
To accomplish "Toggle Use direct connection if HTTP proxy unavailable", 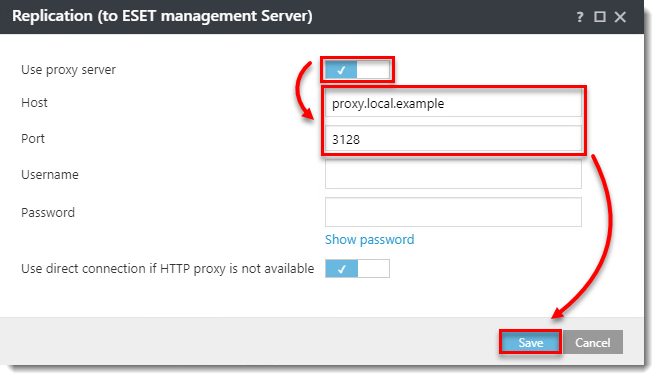I will click(x=357, y=269).
